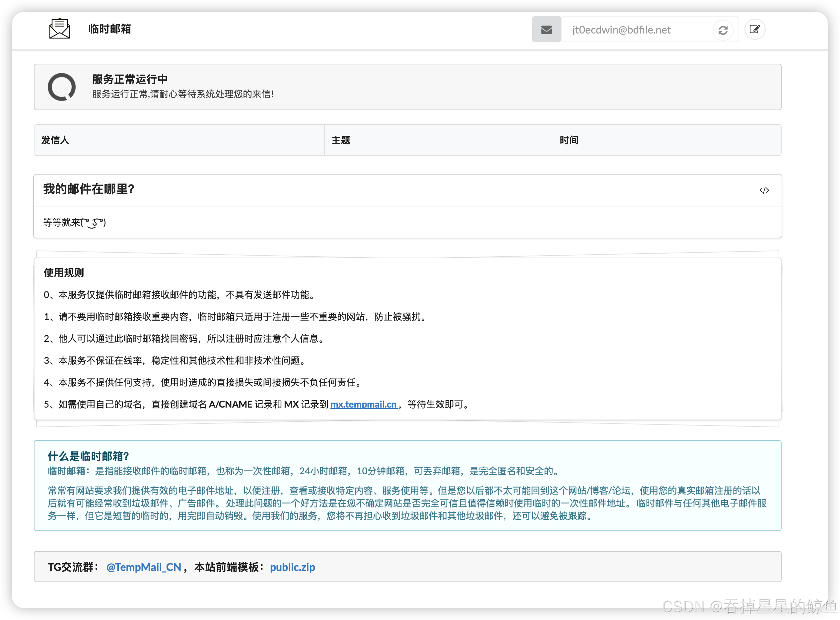Open the @TempMail_CN Telegram group link
Image resolution: width=840 pixels, height=620 pixels.
coord(144,567)
